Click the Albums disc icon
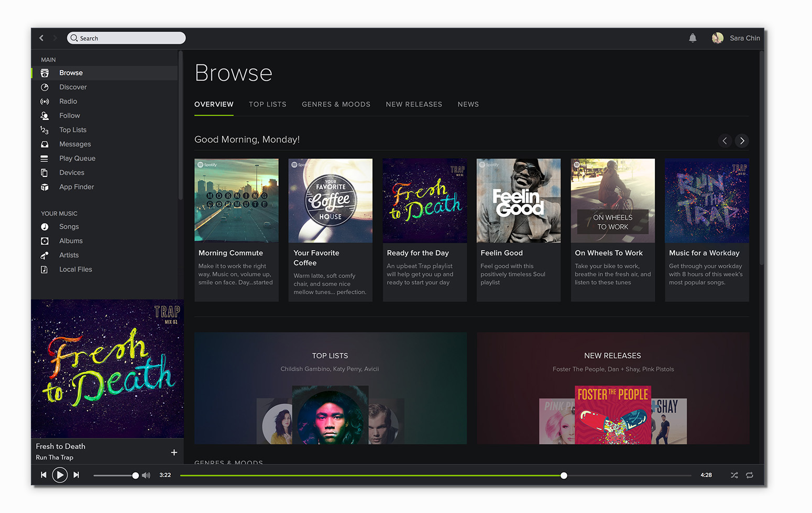 click(x=45, y=241)
